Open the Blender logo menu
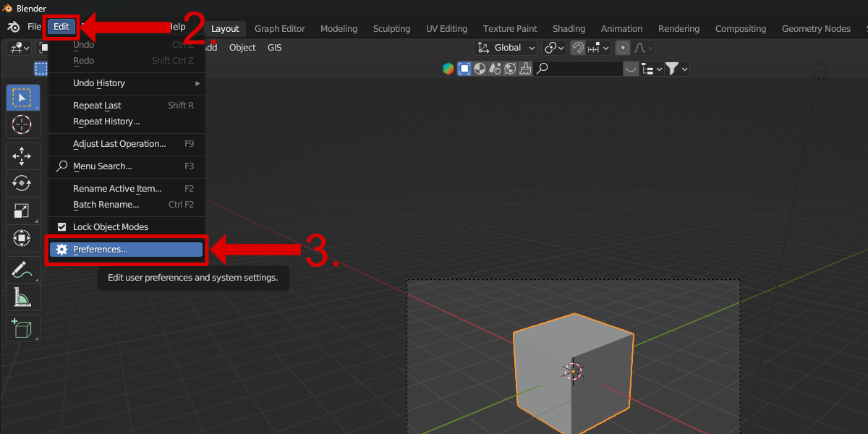868x434 pixels. tap(13, 27)
